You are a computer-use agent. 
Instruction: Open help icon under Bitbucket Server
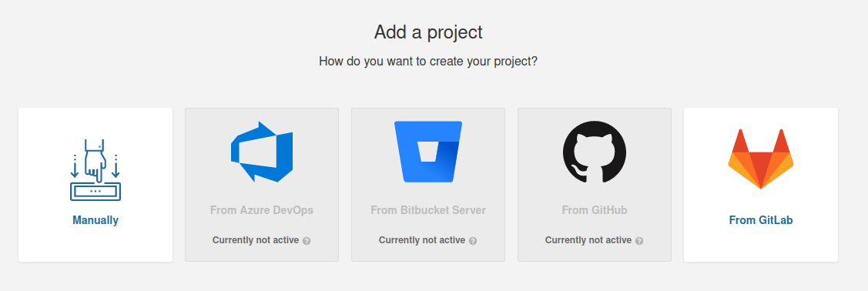473,241
